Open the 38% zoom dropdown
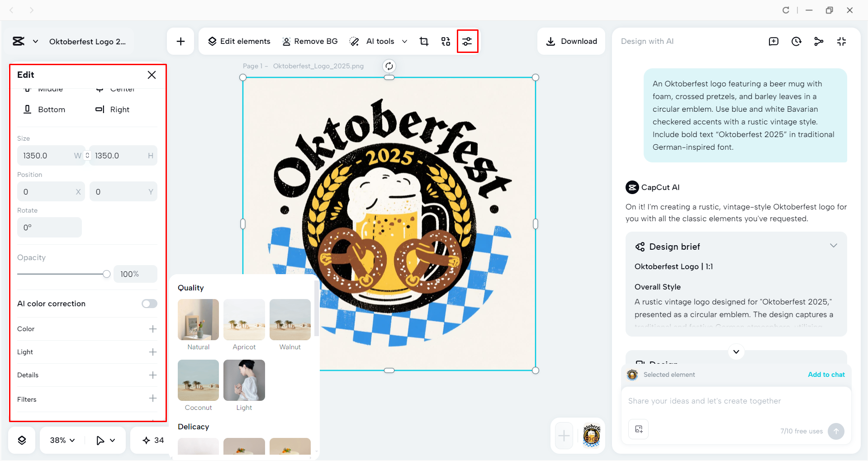The image size is (868, 461). [62, 440]
